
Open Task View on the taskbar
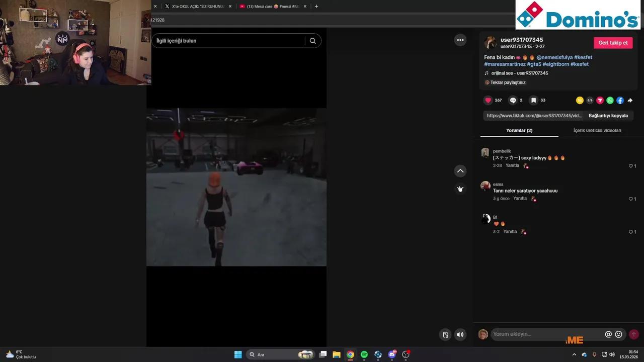[x=324, y=354]
